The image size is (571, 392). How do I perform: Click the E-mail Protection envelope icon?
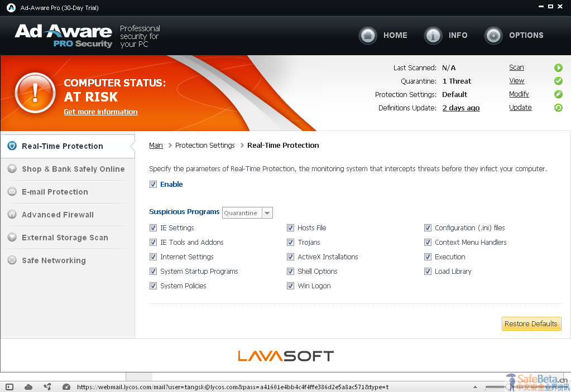pos(12,192)
